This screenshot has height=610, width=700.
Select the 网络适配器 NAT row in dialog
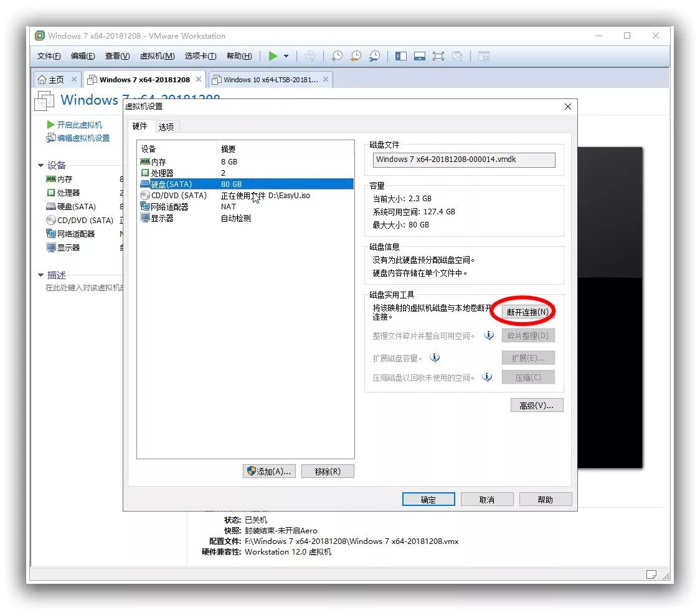coord(246,207)
